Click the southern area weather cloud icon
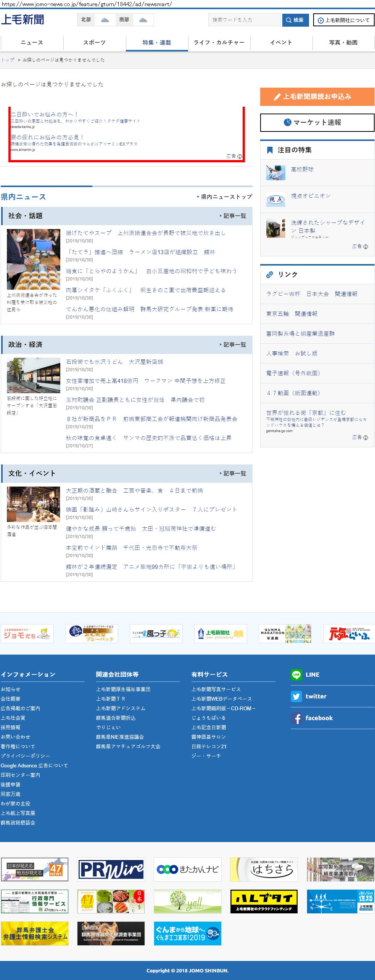The height and width of the screenshot is (980, 375). click(143, 20)
